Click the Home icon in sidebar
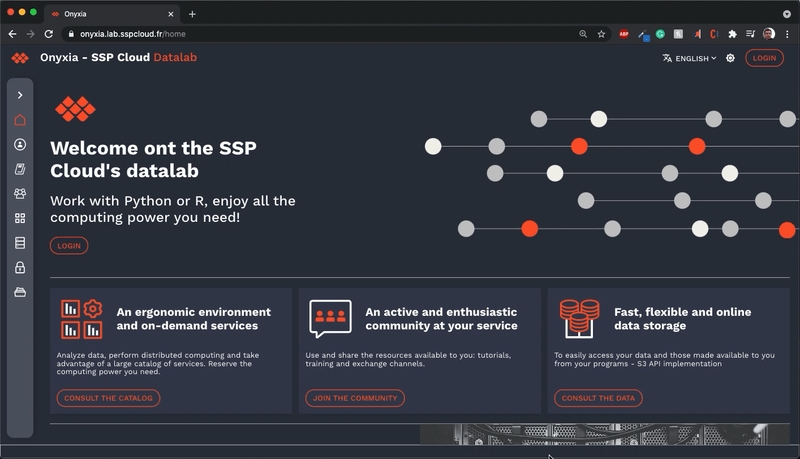The image size is (800, 459). tap(20, 120)
